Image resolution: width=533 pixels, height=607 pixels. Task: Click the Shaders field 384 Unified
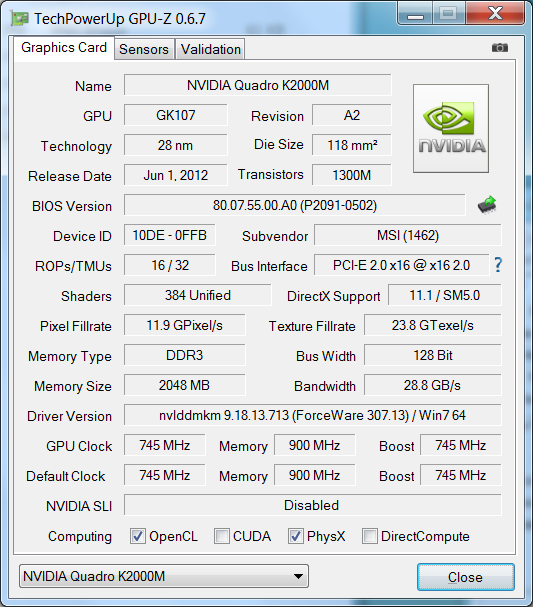(x=198, y=295)
